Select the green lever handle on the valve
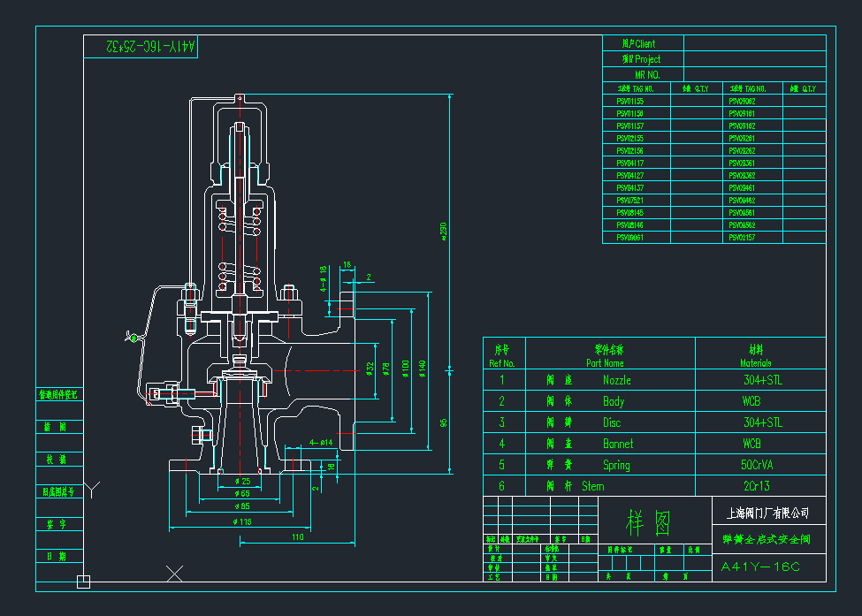862x616 pixels. (133, 337)
